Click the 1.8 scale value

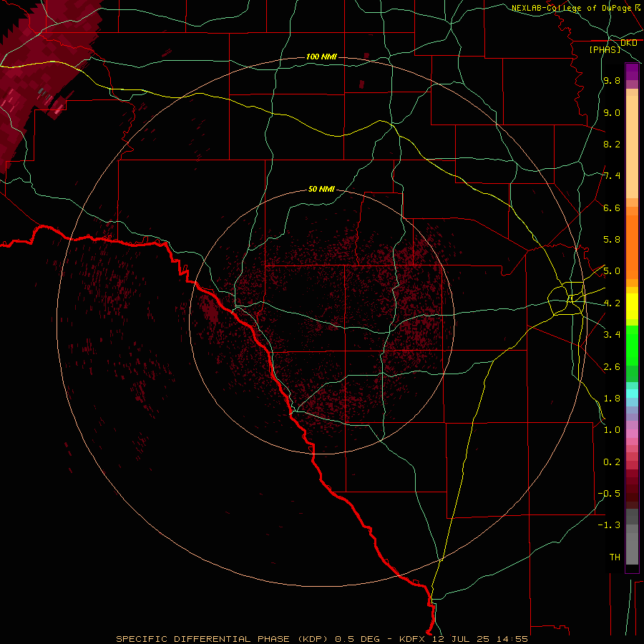(612, 399)
